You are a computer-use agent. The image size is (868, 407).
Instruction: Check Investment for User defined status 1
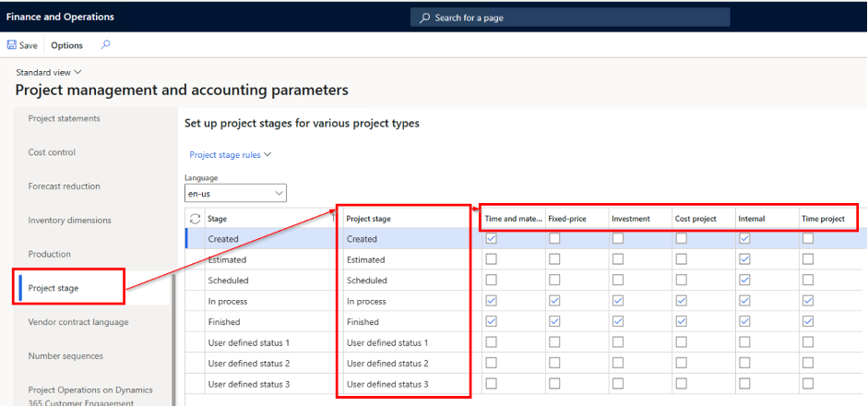[x=618, y=342]
